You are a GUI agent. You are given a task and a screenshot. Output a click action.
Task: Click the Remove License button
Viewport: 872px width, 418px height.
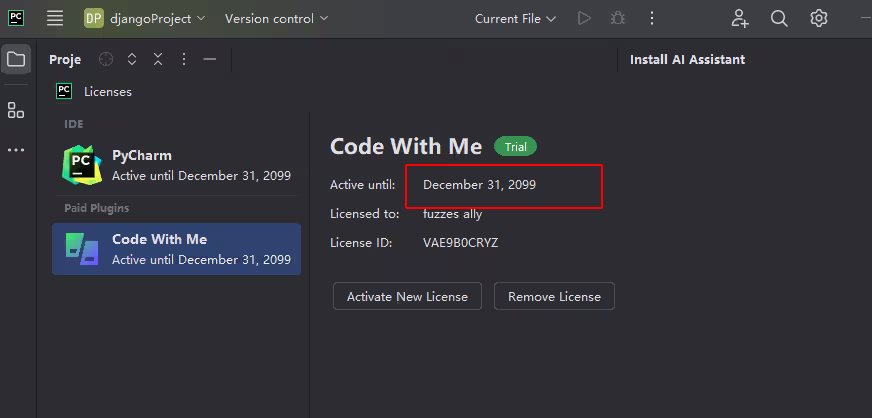554,296
